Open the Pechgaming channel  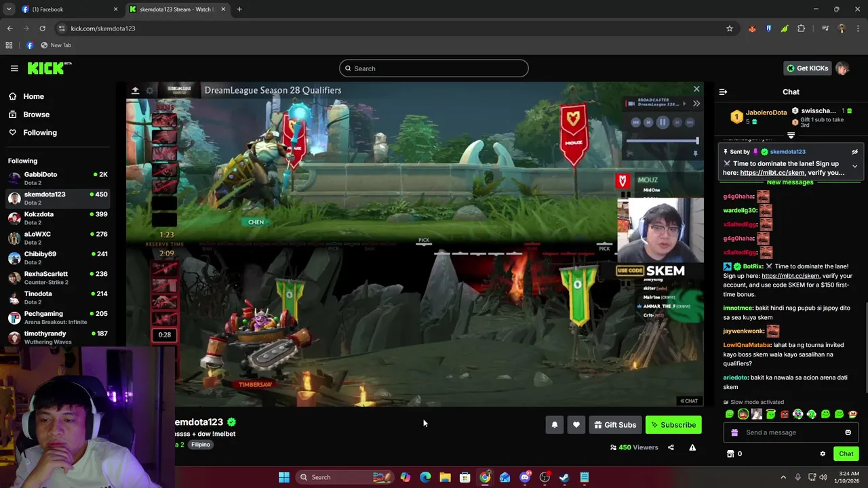(x=58, y=317)
